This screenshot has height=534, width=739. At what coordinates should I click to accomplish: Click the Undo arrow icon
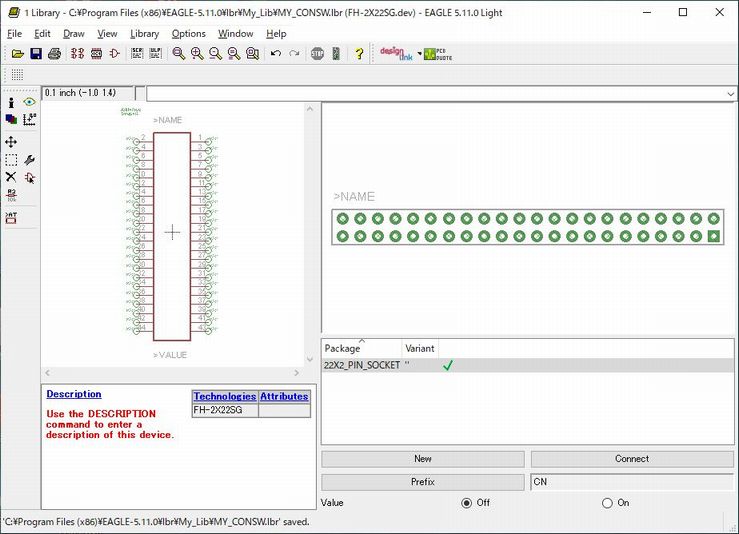[x=276, y=54]
